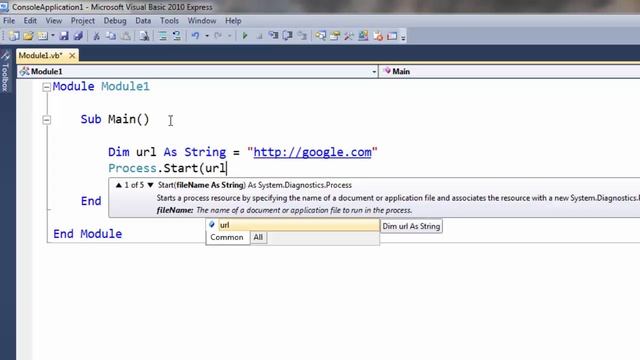This screenshot has height=360, width=640.
Task: Open the Window menu
Action: [x=202, y=21]
